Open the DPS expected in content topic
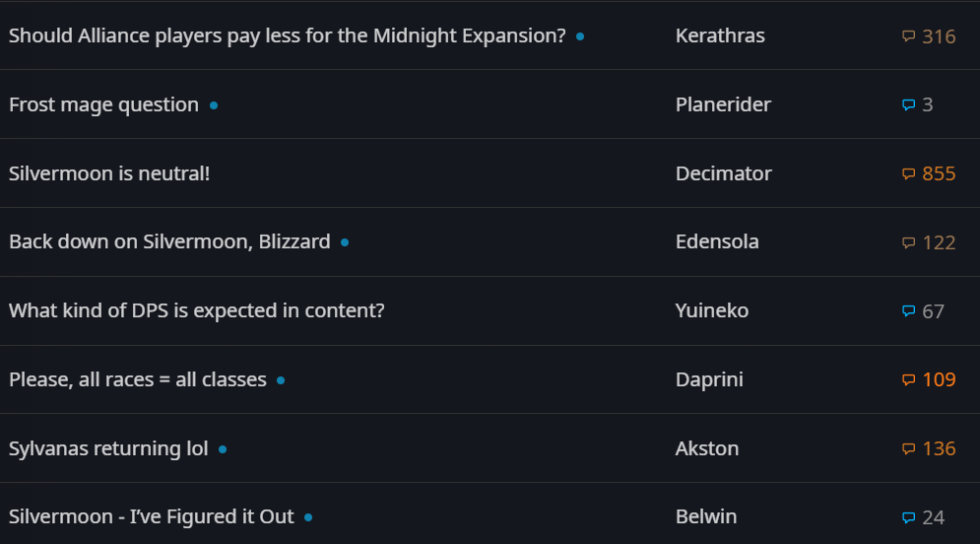 (196, 310)
